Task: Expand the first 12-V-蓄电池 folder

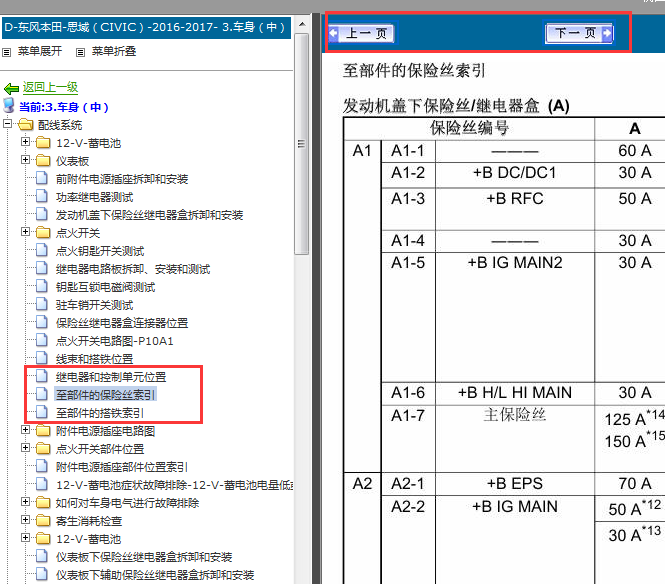Action: 25,142
